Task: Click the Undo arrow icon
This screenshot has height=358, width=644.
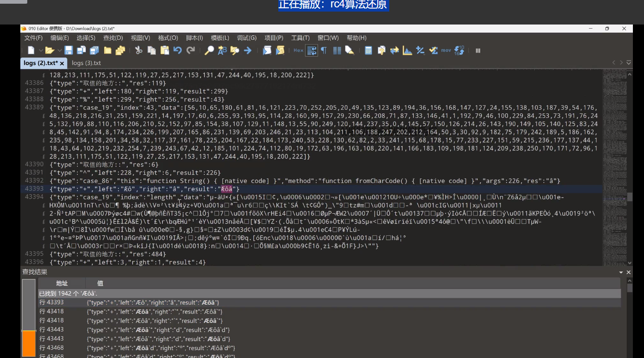Action: click(178, 50)
